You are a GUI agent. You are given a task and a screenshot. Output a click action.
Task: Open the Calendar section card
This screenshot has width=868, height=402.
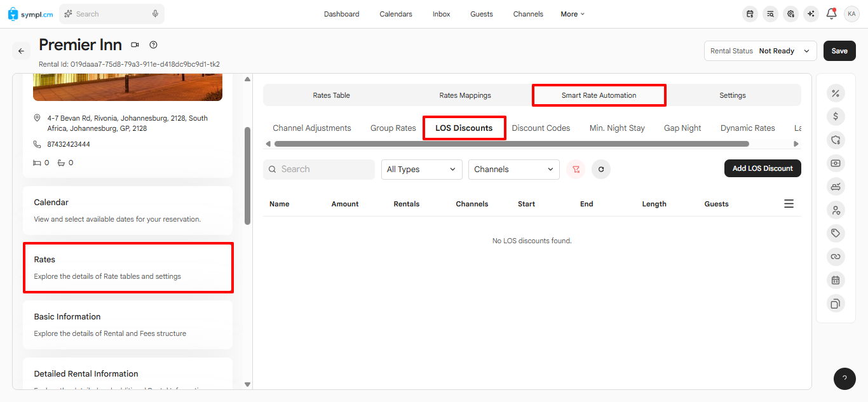tap(128, 210)
